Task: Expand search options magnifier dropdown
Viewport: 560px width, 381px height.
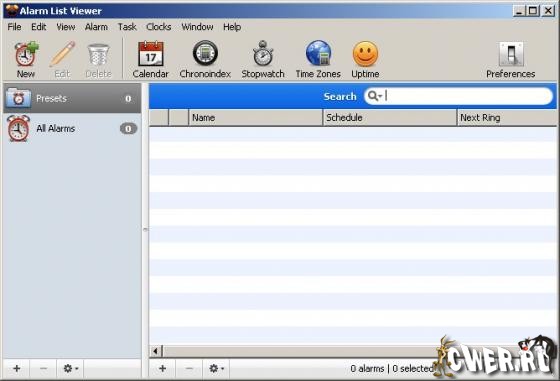Action: [x=375, y=96]
